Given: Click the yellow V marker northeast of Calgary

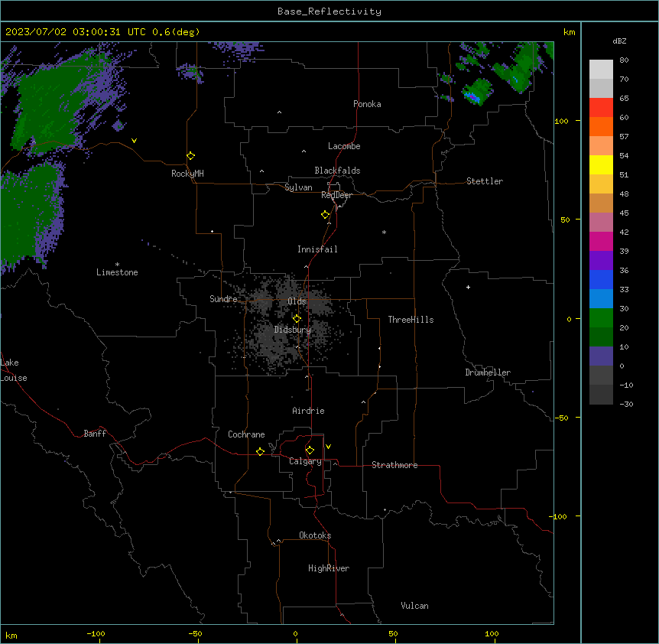Looking at the screenshot, I should point(328,447).
